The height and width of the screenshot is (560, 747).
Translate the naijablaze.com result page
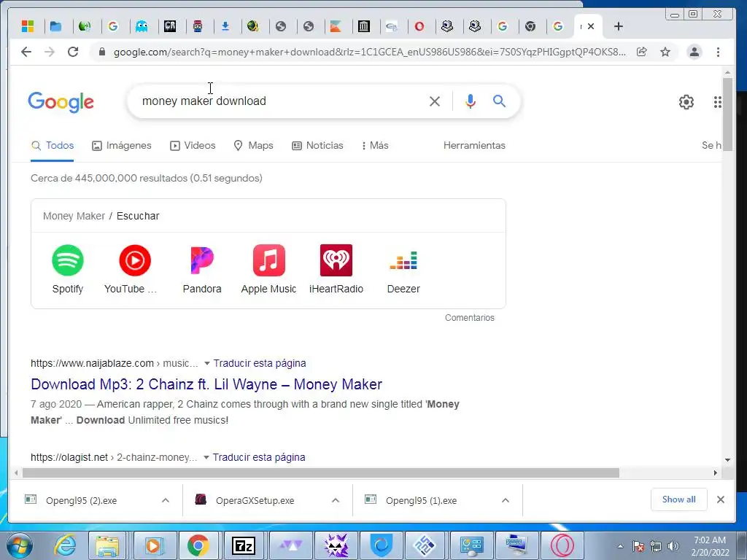coord(260,363)
